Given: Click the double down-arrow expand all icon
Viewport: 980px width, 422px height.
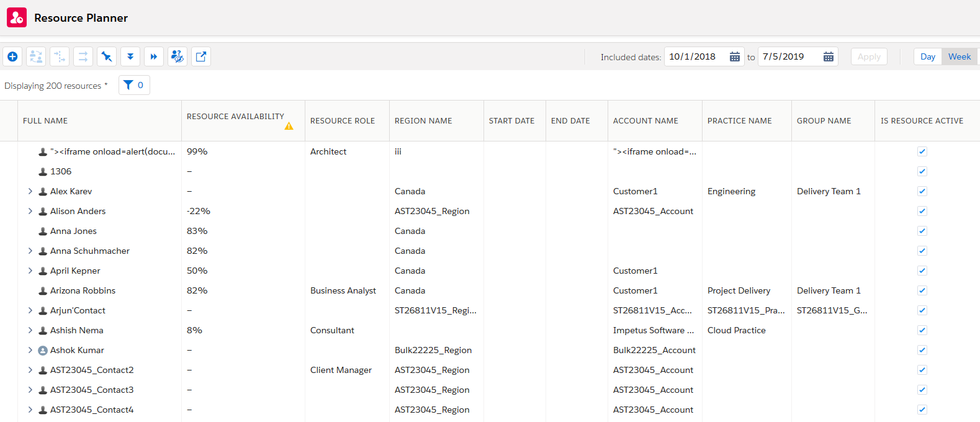Looking at the screenshot, I should (x=130, y=56).
